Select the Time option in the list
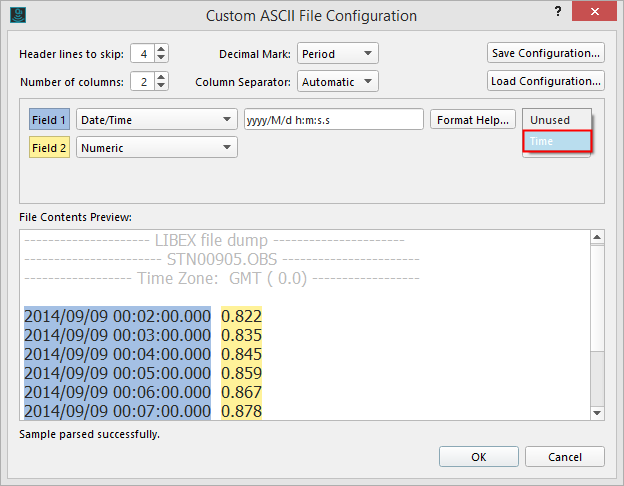624x486 pixels. click(x=556, y=141)
